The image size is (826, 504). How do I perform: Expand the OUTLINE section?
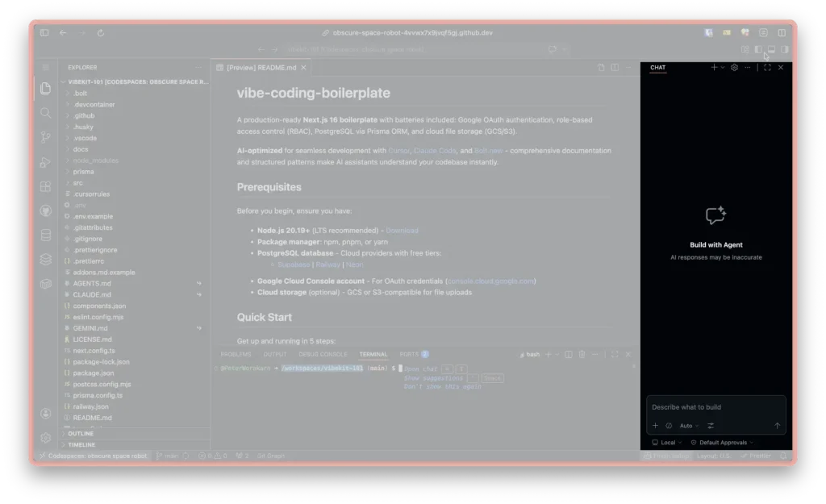[136, 433]
